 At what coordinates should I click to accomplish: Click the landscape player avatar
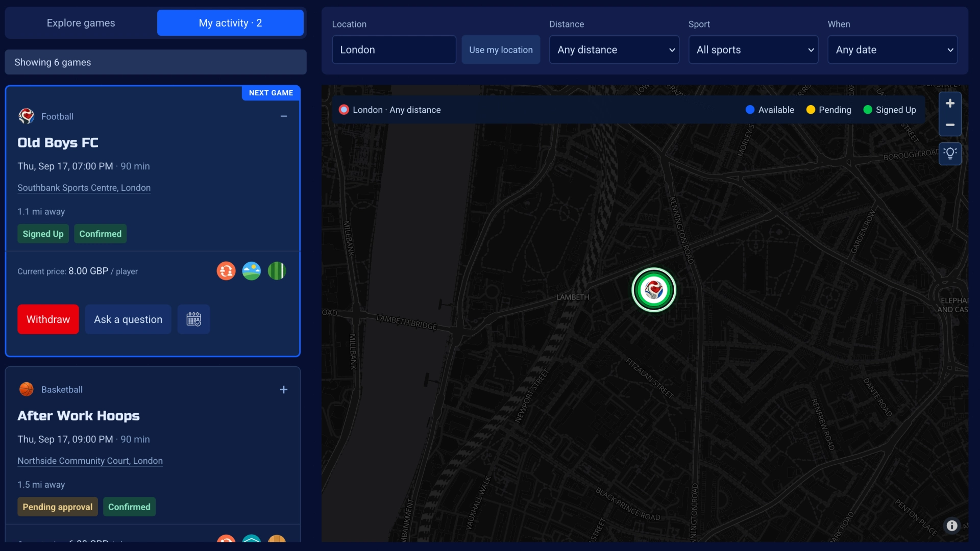252,271
